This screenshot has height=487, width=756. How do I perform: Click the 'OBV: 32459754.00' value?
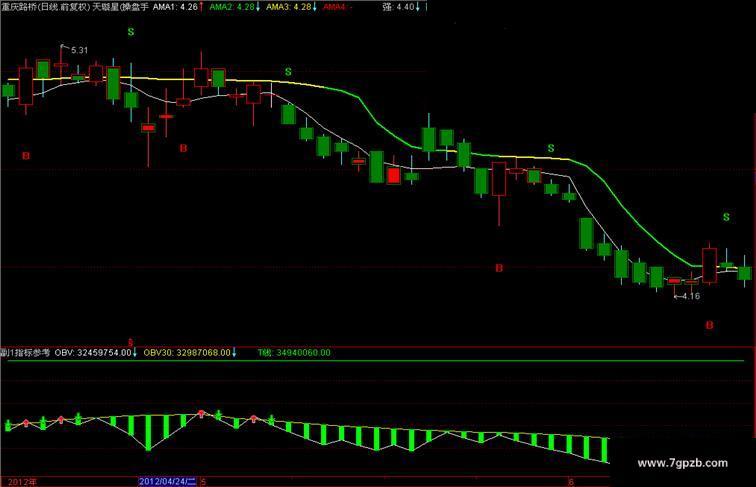[93, 352]
